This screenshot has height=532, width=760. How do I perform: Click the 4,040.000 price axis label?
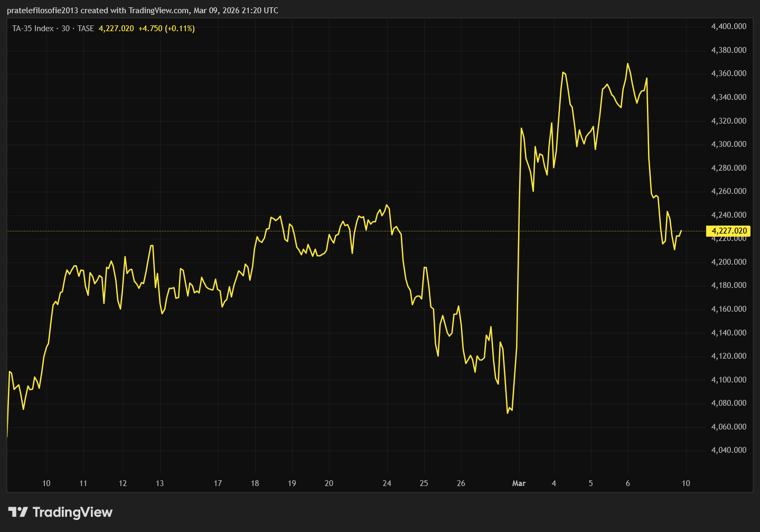[729, 450]
